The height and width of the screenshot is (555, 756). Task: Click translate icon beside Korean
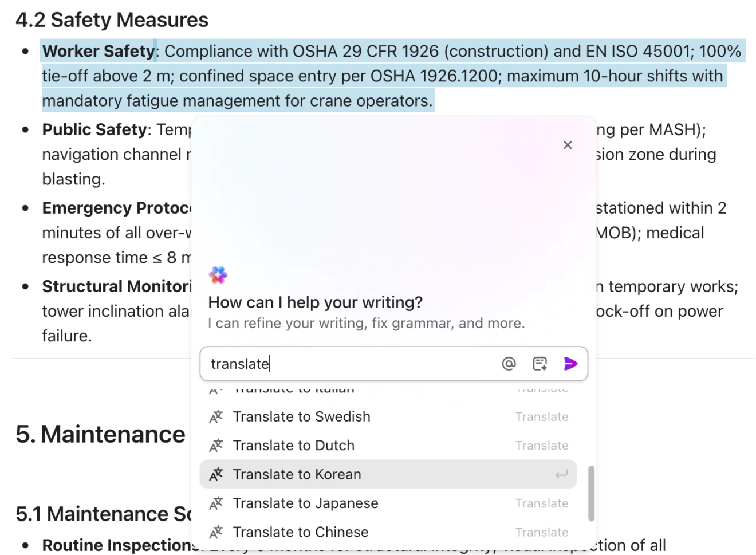[216, 475]
